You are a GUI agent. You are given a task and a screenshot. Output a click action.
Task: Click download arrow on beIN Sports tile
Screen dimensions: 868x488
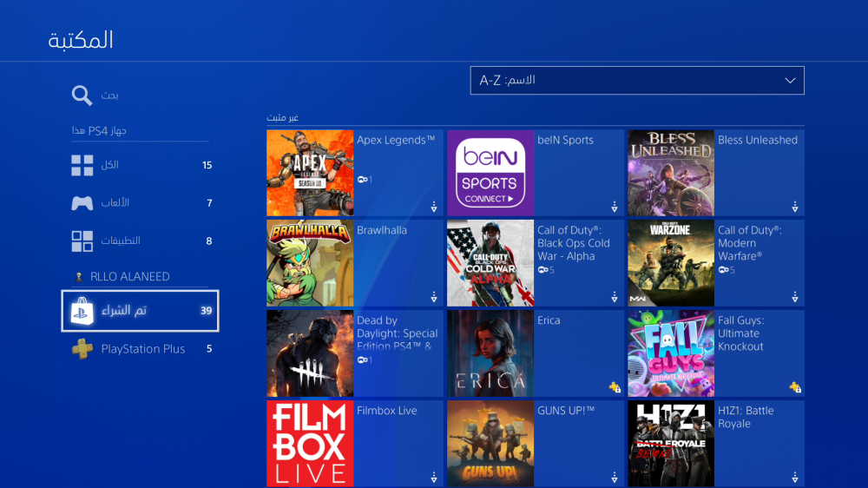tap(615, 208)
